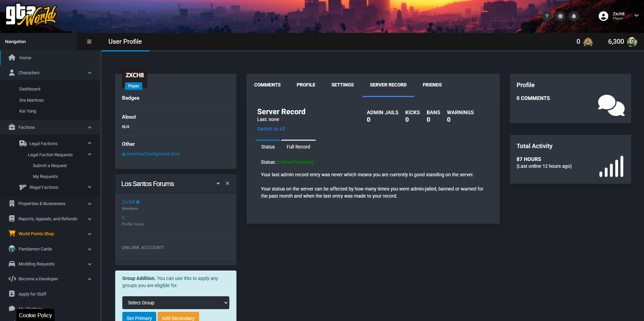Collapse the Legal Faction Requests chevron
Screen dimensions: 644x321
(x=89, y=155)
